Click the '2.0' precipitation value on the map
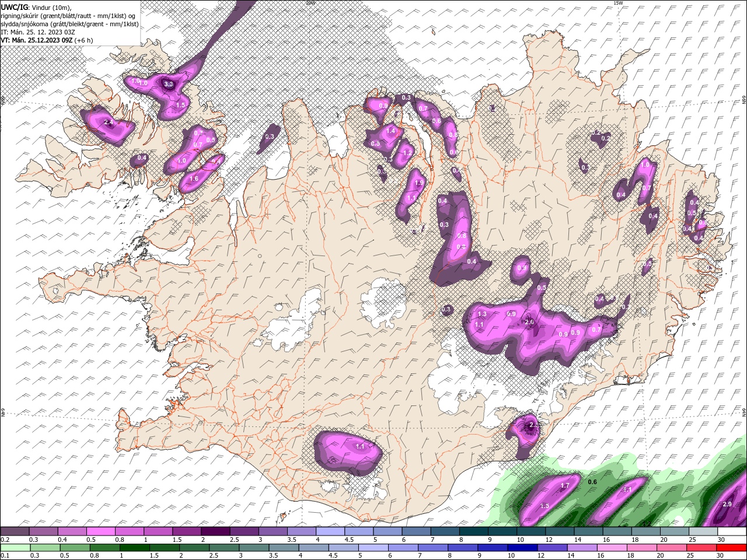The height and width of the screenshot is (560, 747). (x=529, y=322)
